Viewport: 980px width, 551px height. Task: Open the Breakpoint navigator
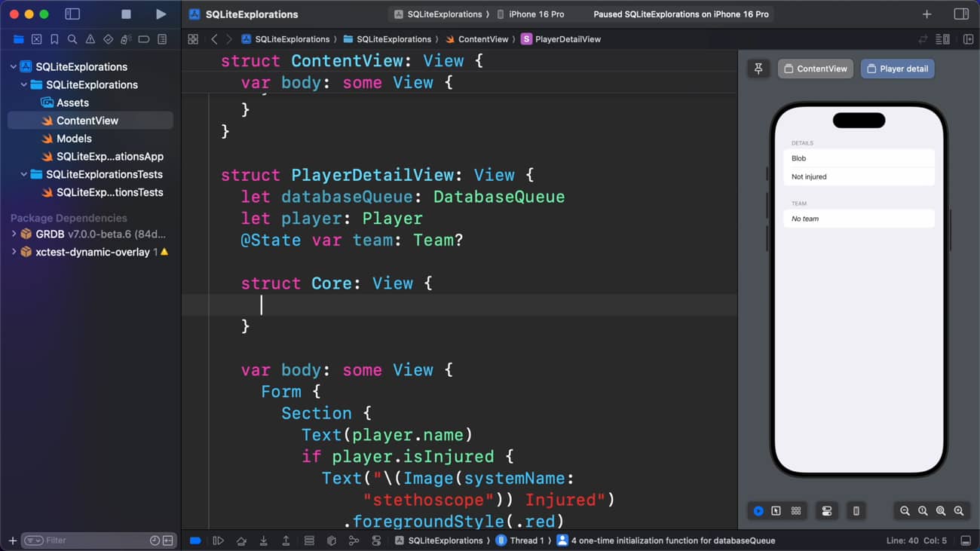(x=144, y=39)
